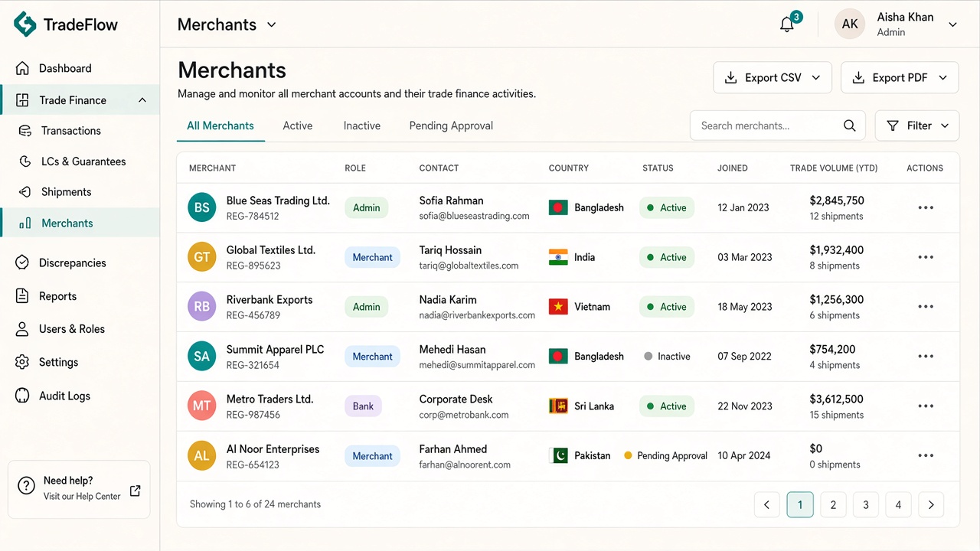Click the BS avatar of Blue Seas Trading

point(202,207)
